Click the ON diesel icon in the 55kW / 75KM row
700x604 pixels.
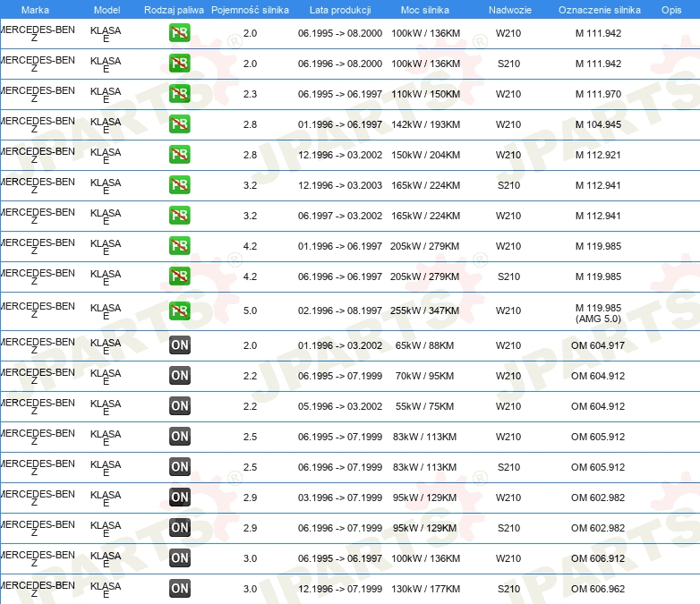179,405
